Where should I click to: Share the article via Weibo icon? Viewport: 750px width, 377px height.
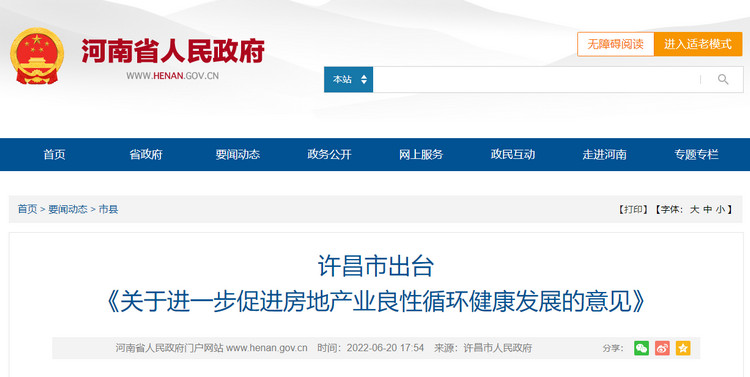(662, 348)
